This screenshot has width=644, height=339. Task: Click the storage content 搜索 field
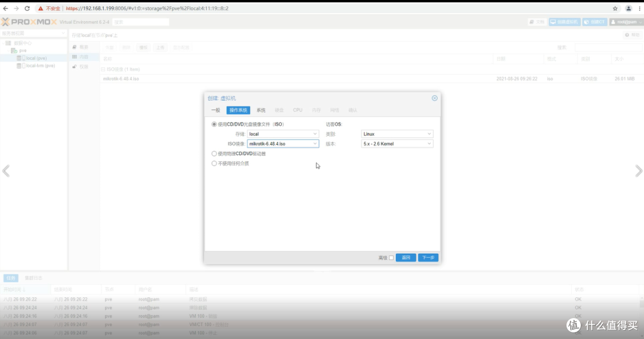[608, 48]
